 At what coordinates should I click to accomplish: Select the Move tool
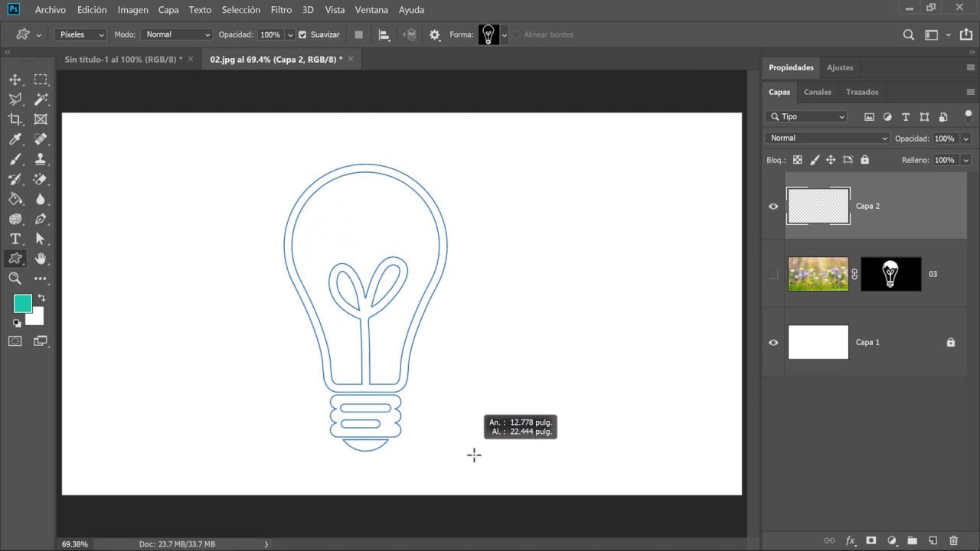[x=15, y=80]
